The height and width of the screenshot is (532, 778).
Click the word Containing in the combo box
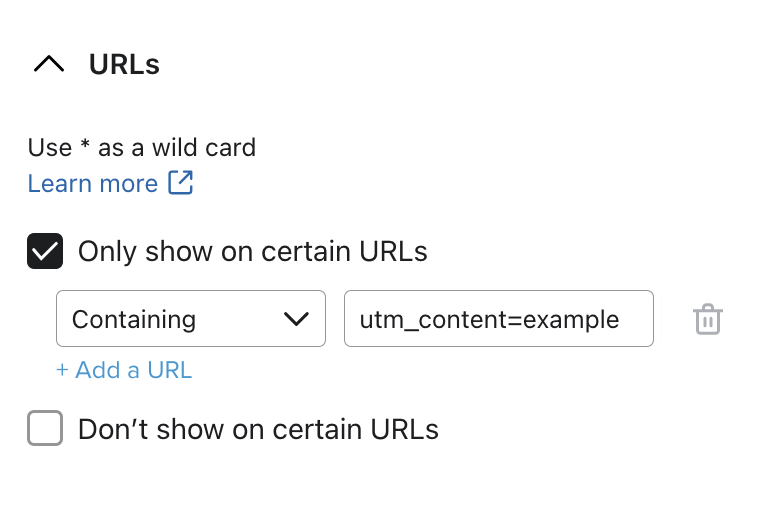point(134,320)
